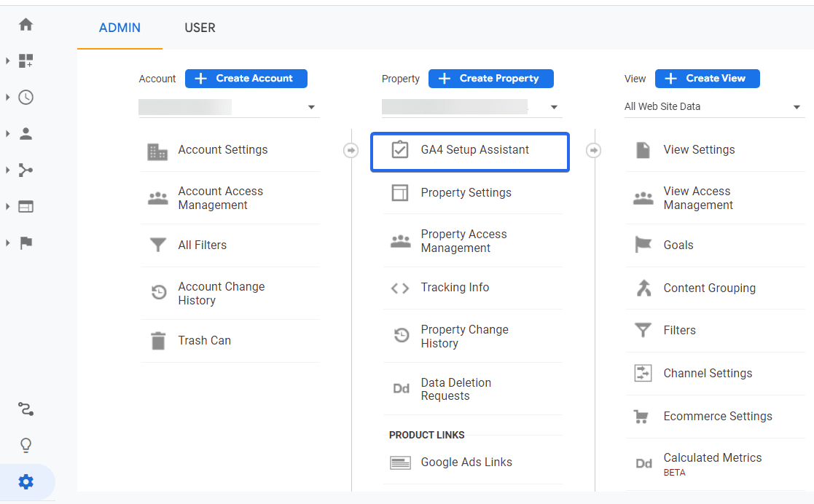
Task: Click the view Filters funnel icon
Action: click(643, 330)
